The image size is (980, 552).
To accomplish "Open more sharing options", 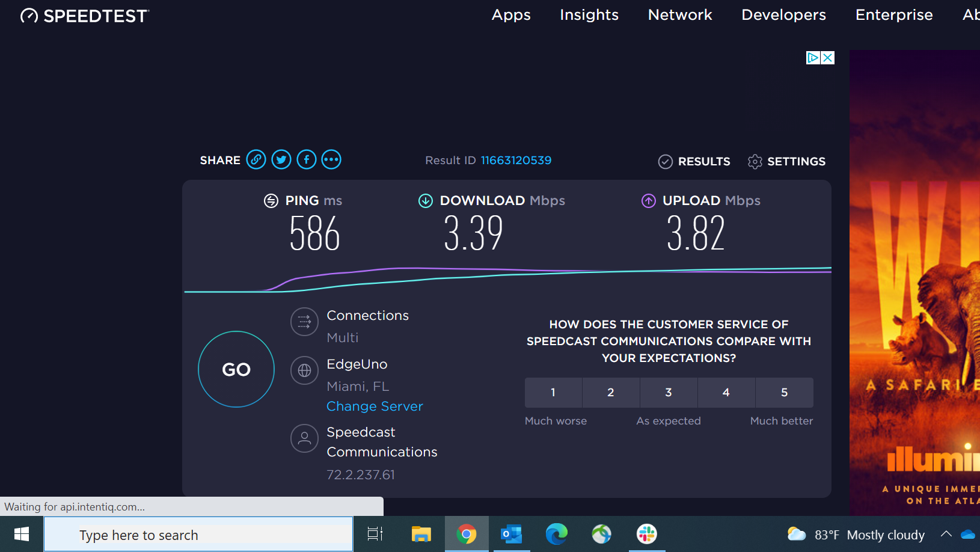I will point(331,159).
